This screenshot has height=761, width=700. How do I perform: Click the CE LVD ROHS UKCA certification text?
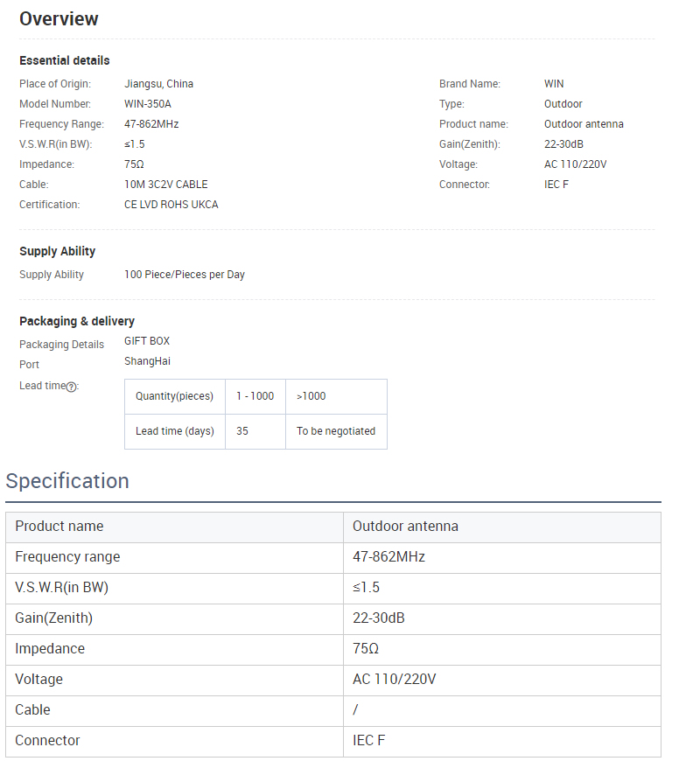click(x=171, y=205)
